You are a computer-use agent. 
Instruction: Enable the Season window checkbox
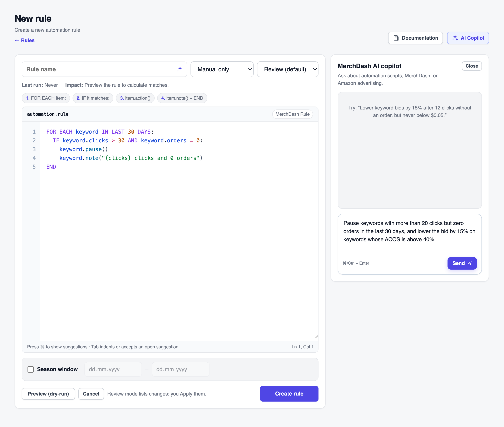(31, 369)
